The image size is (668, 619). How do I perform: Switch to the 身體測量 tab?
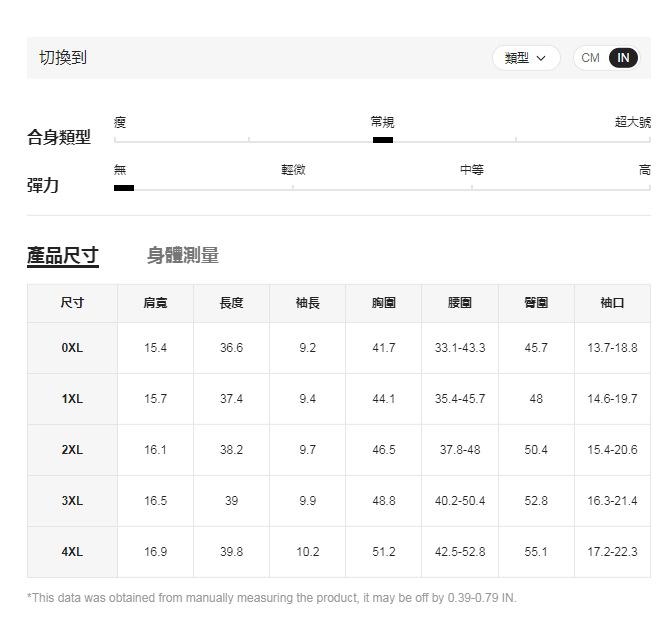point(183,255)
